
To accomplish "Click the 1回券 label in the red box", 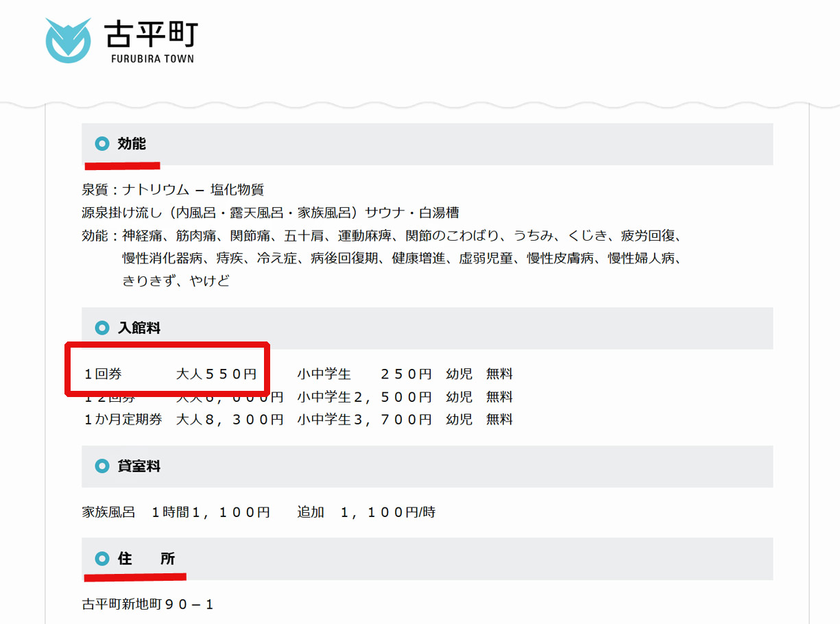I will [103, 374].
